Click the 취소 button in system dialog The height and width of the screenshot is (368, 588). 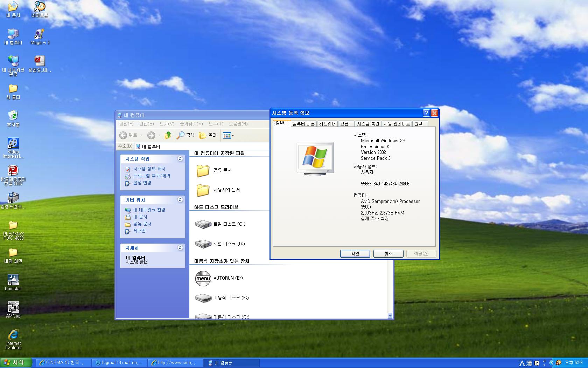click(388, 253)
